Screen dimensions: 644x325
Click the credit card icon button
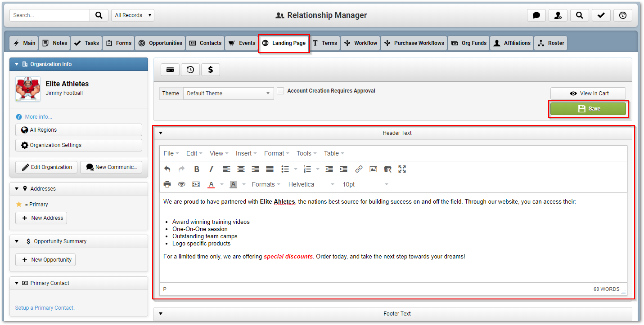pos(170,70)
